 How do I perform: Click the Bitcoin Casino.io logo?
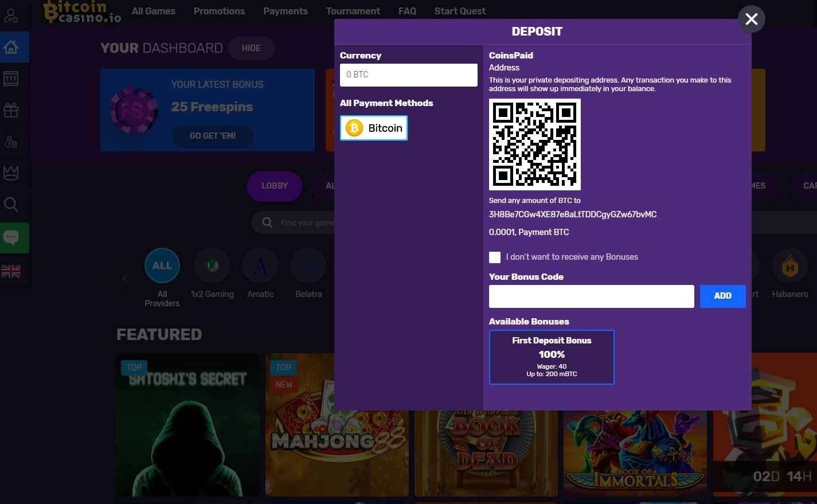pos(83,12)
